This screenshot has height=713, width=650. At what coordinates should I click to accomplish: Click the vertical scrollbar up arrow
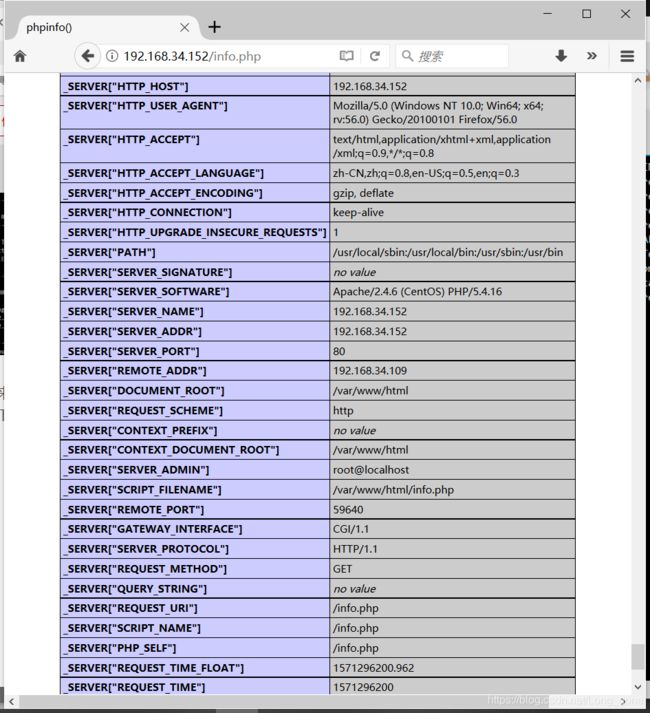tap(638, 80)
